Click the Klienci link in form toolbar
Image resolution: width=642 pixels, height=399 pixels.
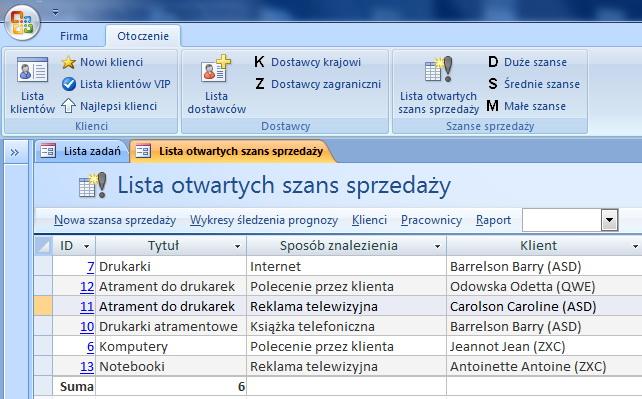(x=369, y=220)
